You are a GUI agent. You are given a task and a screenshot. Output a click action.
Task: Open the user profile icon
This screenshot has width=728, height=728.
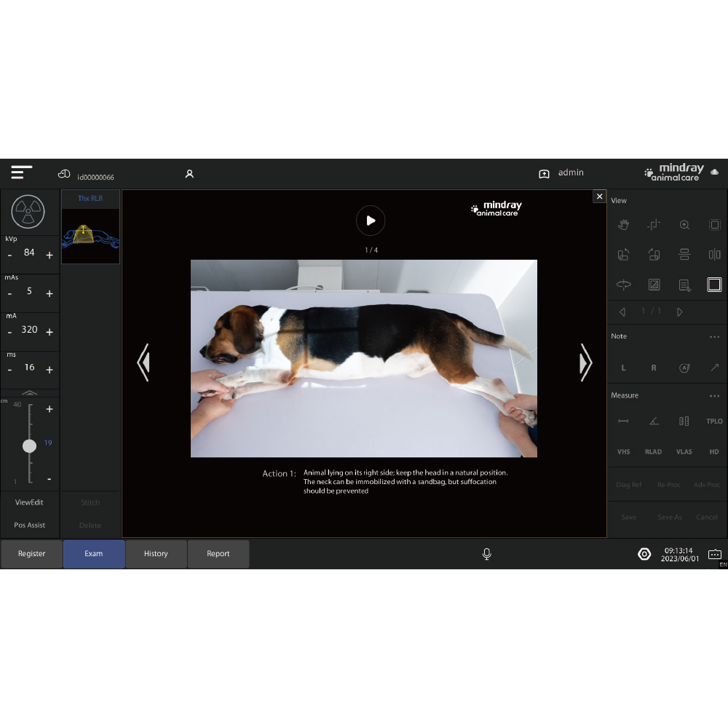click(189, 174)
